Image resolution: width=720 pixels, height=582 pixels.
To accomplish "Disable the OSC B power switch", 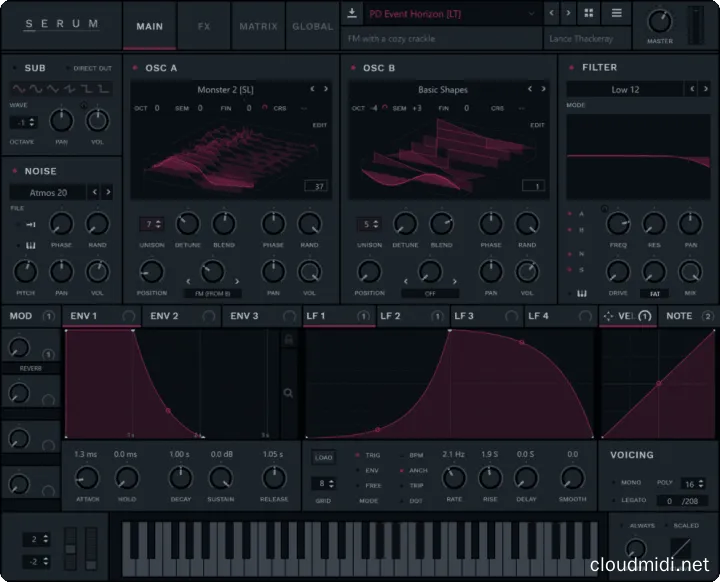I will [354, 67].
